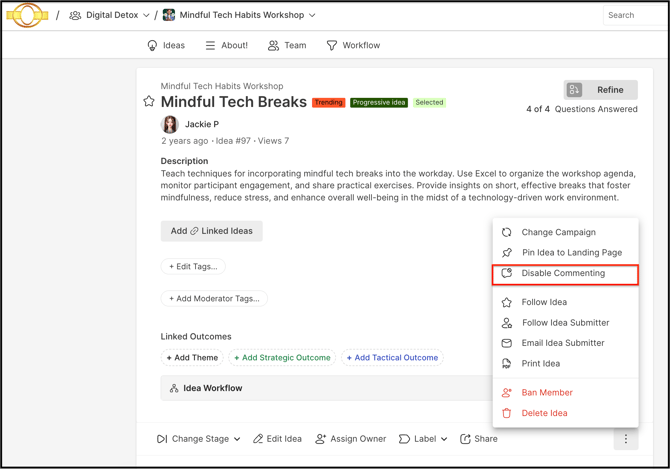
Task: Open the Change Stage dropdown
Action: 199,439
